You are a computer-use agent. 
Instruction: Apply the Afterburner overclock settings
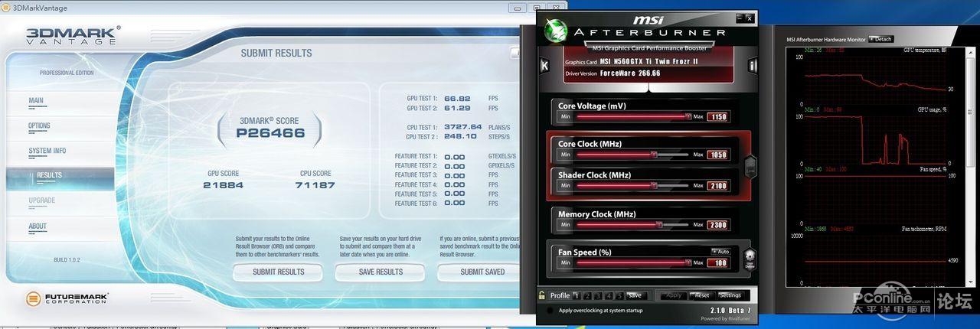[x=674, y=295]
